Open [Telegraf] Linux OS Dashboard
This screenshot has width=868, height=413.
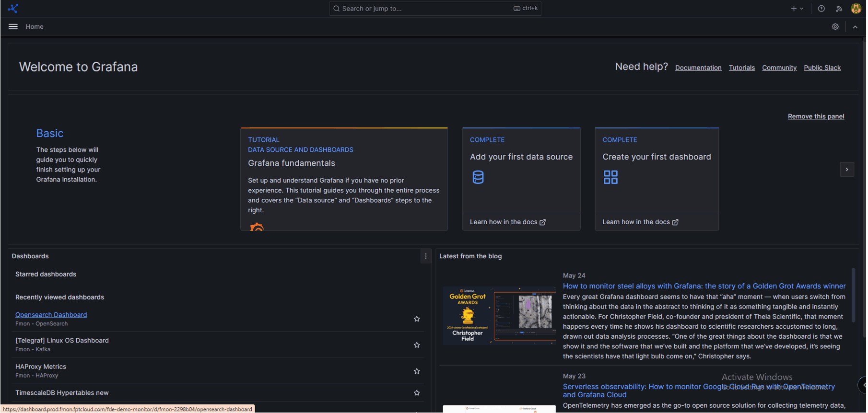click(62, 341)
